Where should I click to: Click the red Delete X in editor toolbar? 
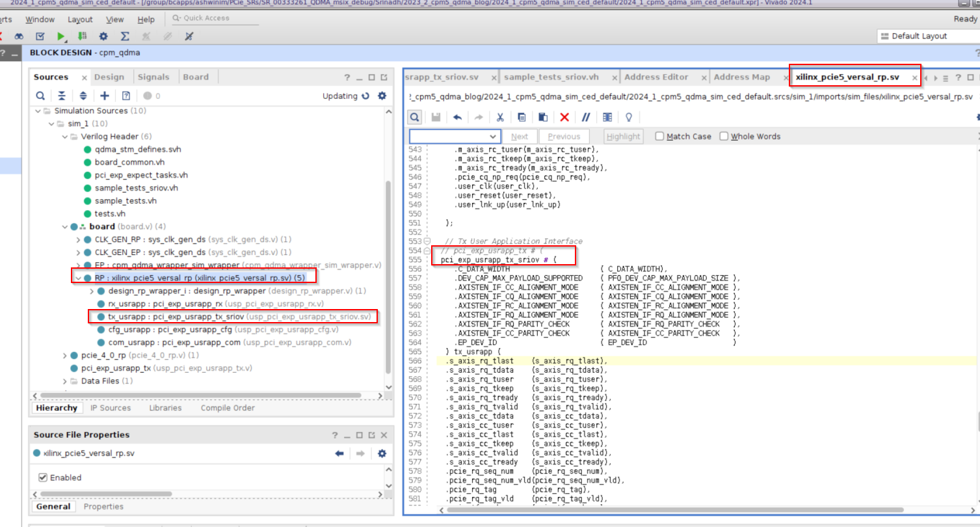pyautogui.click(x=564, y=117)
